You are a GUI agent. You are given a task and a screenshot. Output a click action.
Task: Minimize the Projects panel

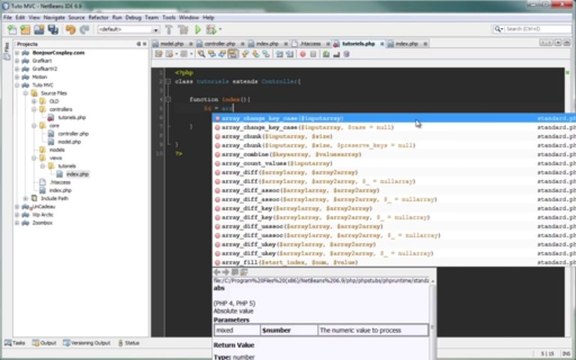click(x=138, y=44)
